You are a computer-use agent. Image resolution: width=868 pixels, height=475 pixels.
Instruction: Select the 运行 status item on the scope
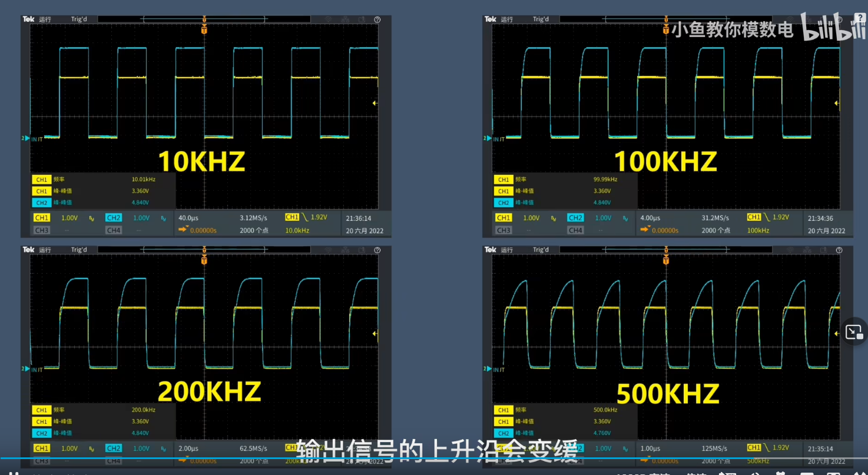click(45, 19)
